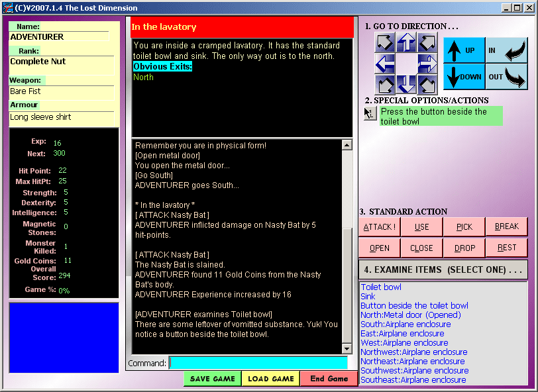Image resolution: width=538 pixels, height=392 pixels.
Task: Click the UP movement button
Action: (x=464, y=50)
